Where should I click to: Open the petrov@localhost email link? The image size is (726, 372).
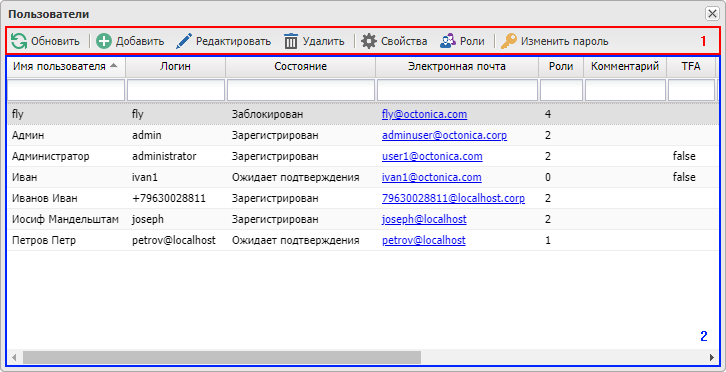tap(424, 240)
